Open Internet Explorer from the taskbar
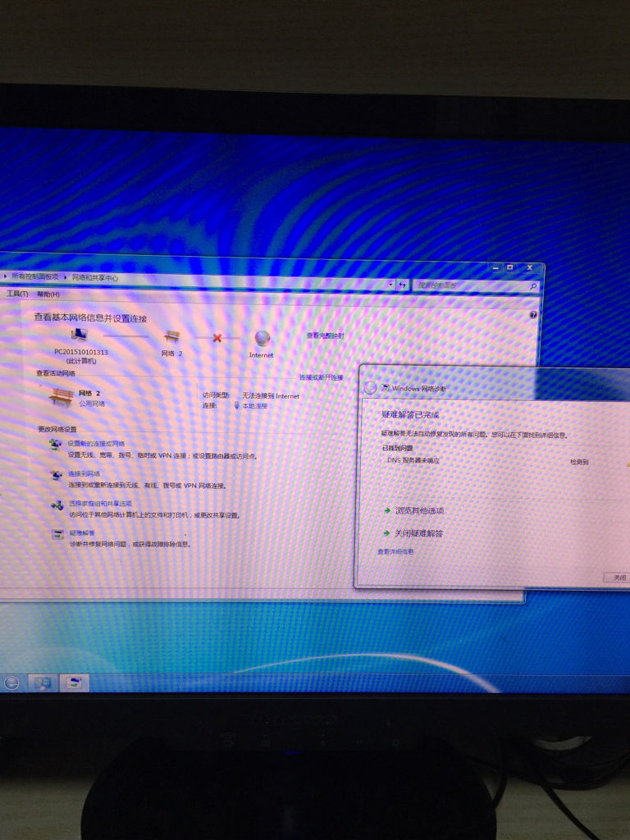The width and height of the screenshot is (630, 840). click(11, 682)
